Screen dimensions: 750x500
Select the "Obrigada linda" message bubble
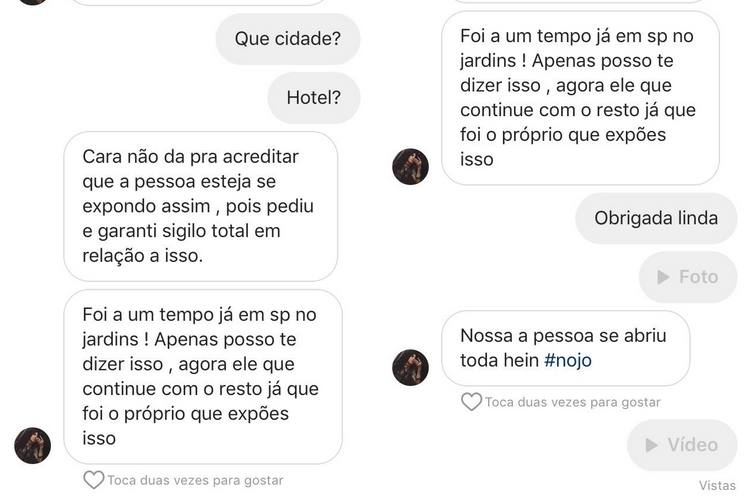pos(655,218)
